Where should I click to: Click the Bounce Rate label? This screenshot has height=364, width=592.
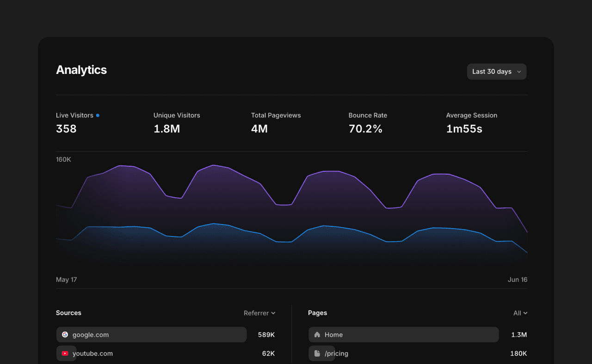pyautogui.click(x=368, y=115)
